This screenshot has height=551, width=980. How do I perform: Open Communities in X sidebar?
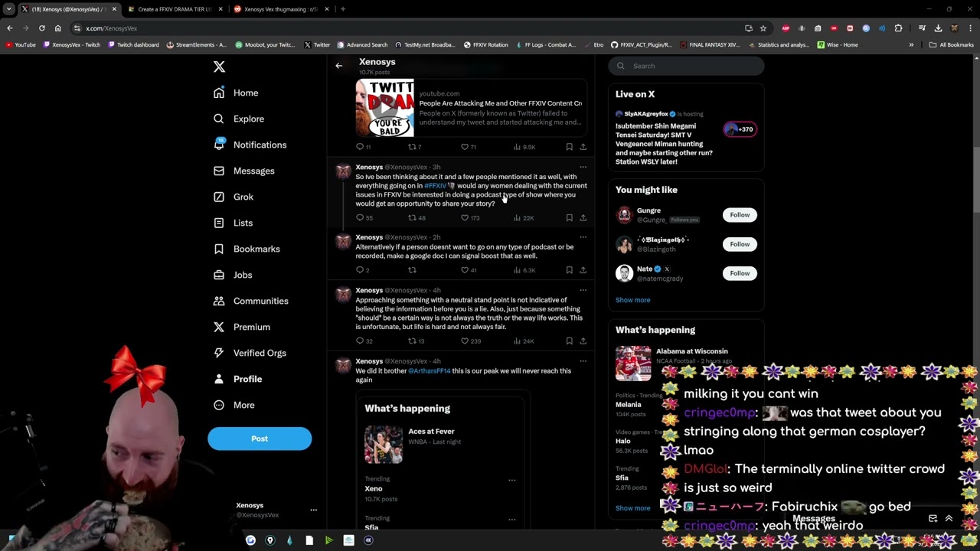click(250, 301)
